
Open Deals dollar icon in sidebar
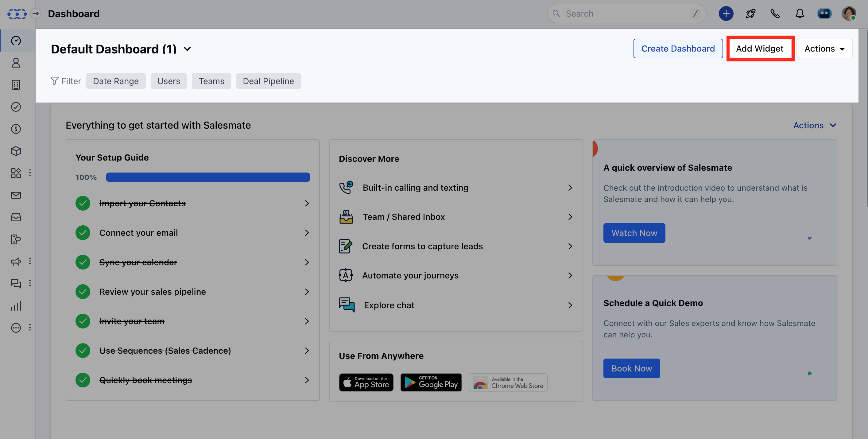click(16, 129)
